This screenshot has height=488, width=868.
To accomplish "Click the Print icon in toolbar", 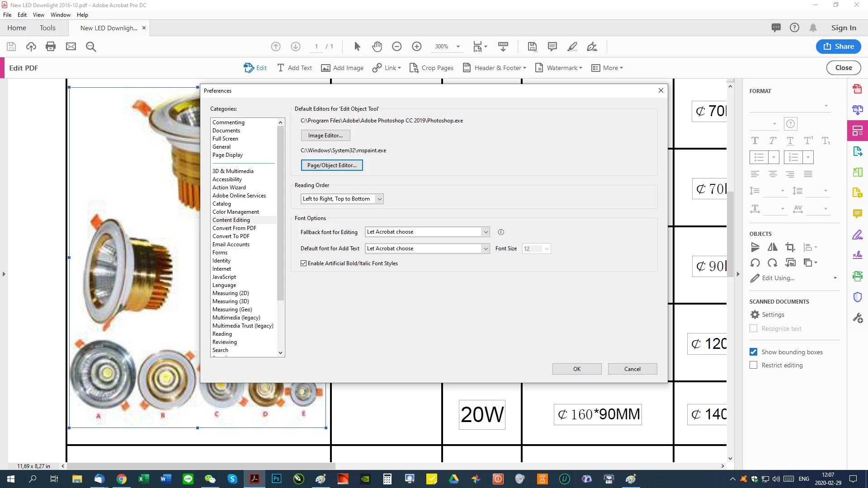I will (x=51, y=47).
